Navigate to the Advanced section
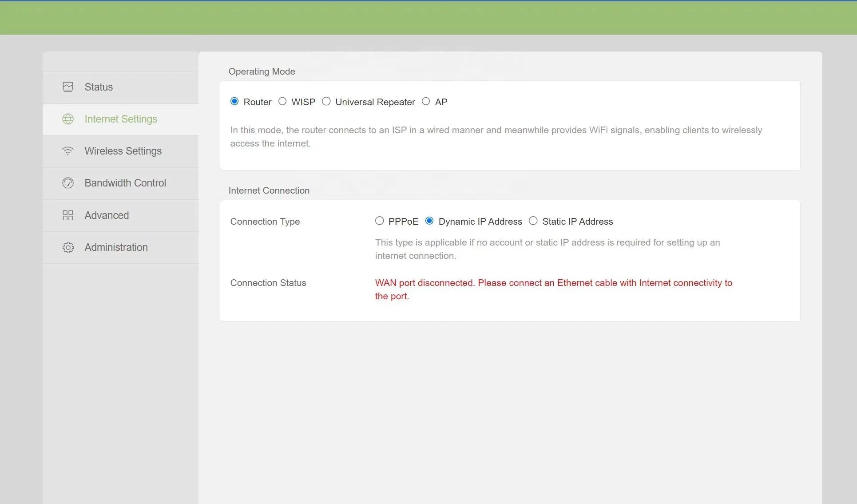Viewport: 857px width, 504px height. [120, 215]
